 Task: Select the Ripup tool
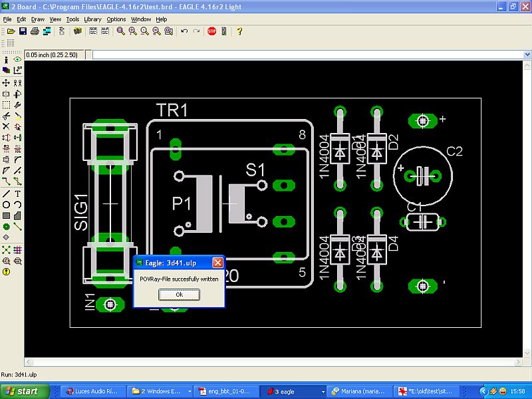[17, 182]
